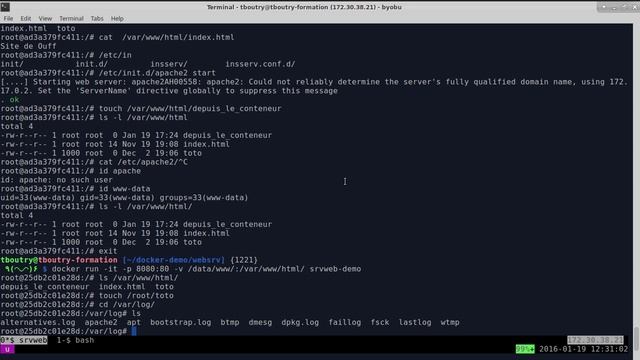This screenshot has width=640, height=360.
Task: Click 'fsck' in ls output
Action: [x=380, y=322]
